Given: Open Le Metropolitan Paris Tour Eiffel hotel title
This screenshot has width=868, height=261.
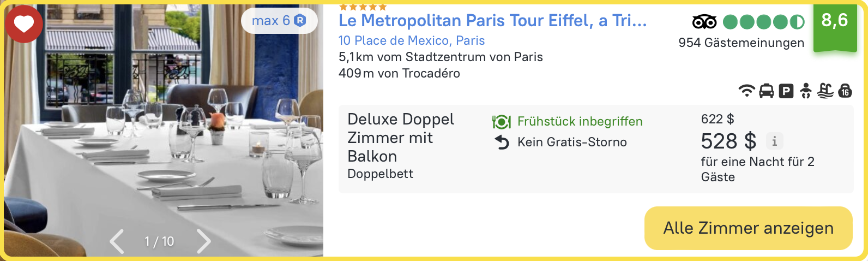Looking at the screenshot, I should coord(492,21).
